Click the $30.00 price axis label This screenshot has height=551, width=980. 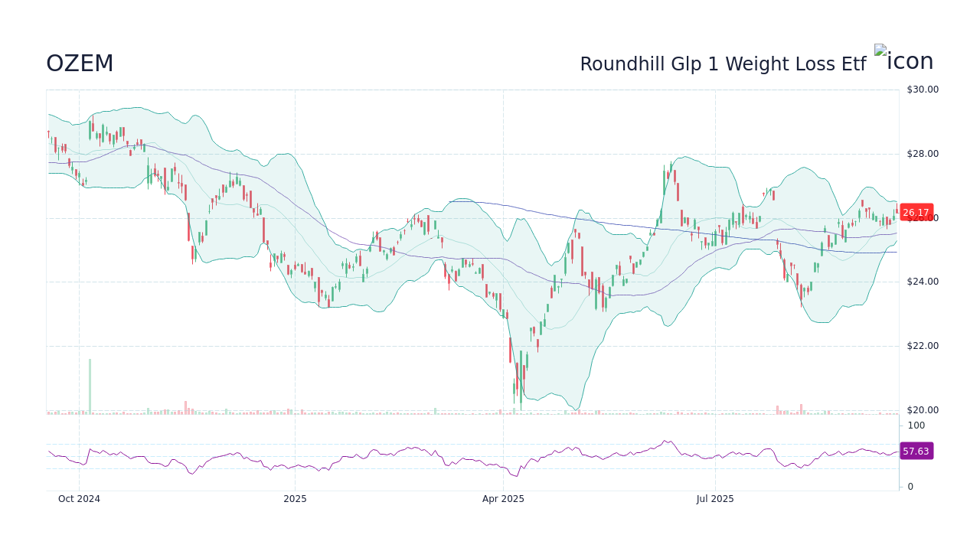pyautogui.click(x=923, y=90)
